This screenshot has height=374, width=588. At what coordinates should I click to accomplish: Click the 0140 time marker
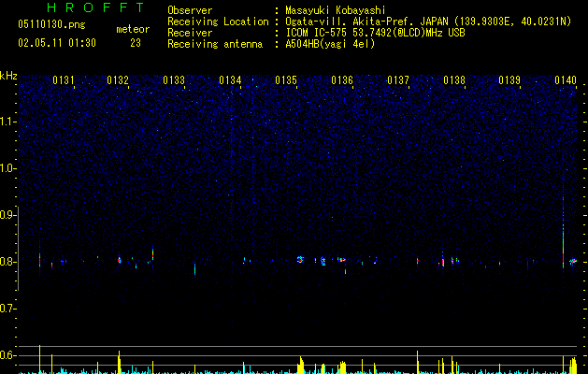[x=566, y=80]
